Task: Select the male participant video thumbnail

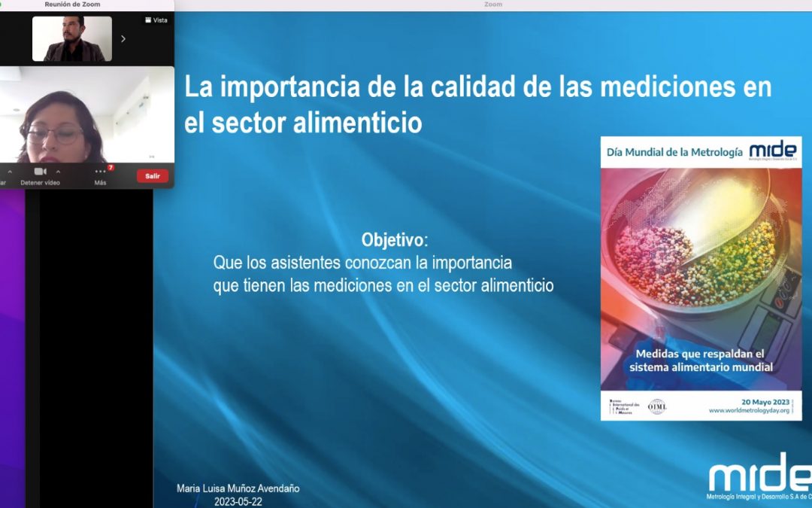Action: click(72, 38)
